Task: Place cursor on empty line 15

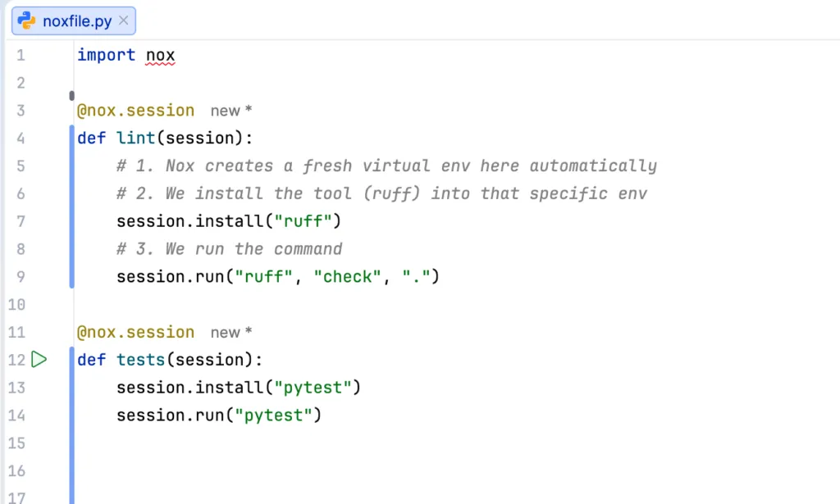Action: pyautogui.click(x=455, y=443)
